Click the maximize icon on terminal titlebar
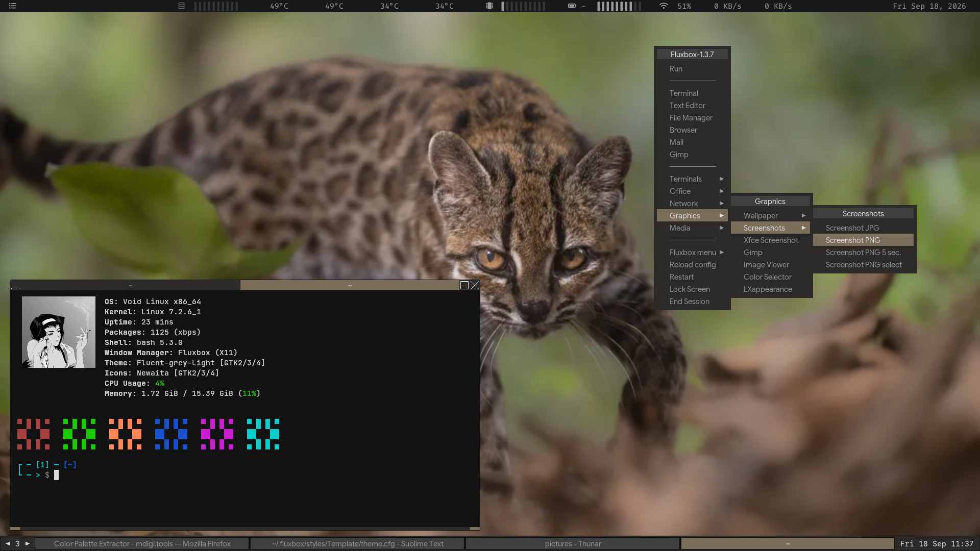 pyautogui.click(x=464, y=285)
